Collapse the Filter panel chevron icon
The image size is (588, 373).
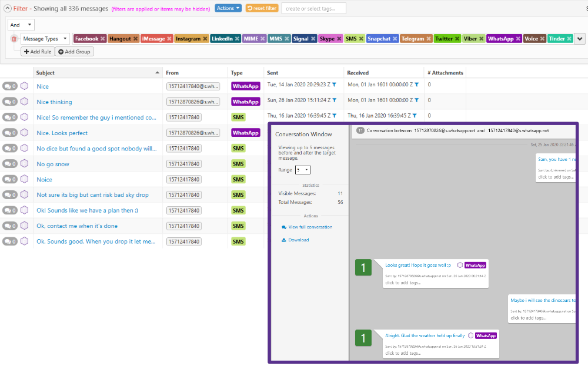pos(8,8)
